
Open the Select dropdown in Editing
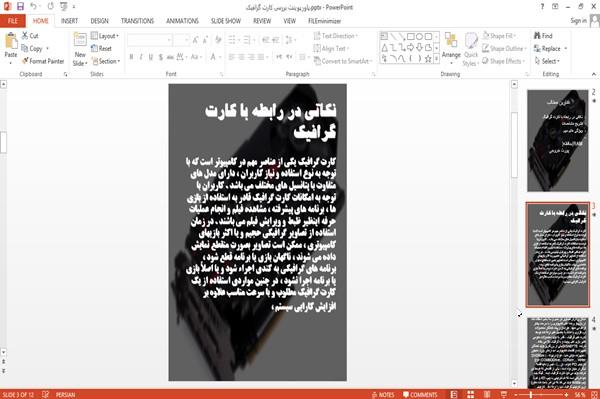point(547,61)
